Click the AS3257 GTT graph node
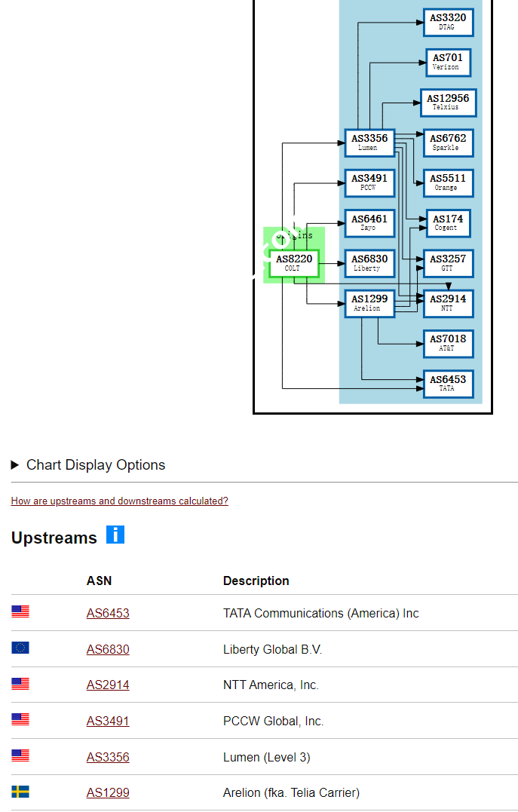The width and height of the screenshot is (518, 812). tap(448, 263)
